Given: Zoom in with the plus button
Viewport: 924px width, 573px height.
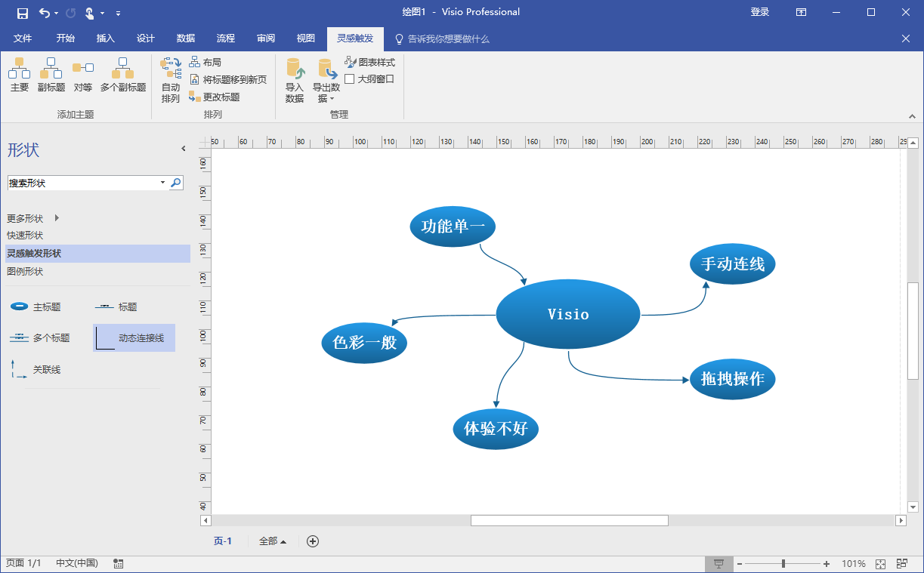Looking at the screenshot, I should [x=827, y=564].
